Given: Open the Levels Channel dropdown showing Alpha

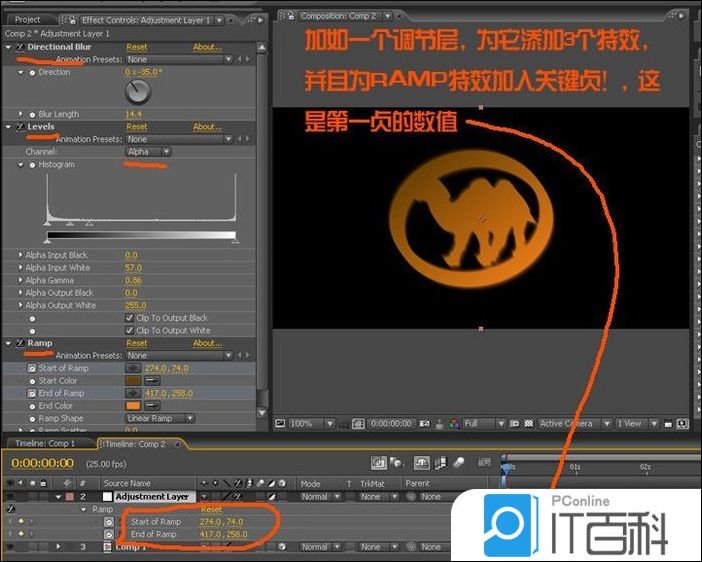Looking at the screenshot, I should coord(148,152).
